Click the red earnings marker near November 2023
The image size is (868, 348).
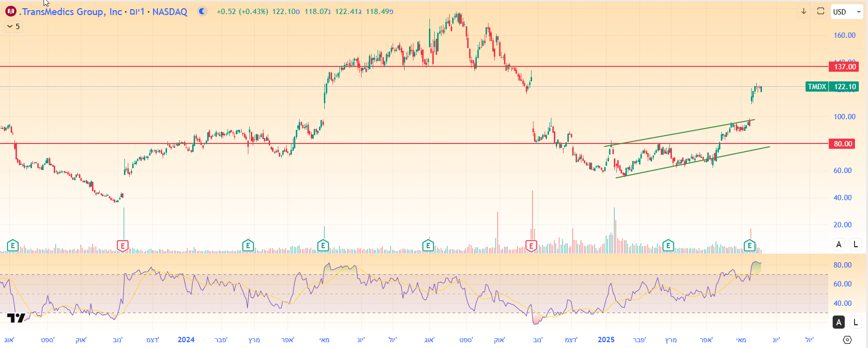pos(123,246)
